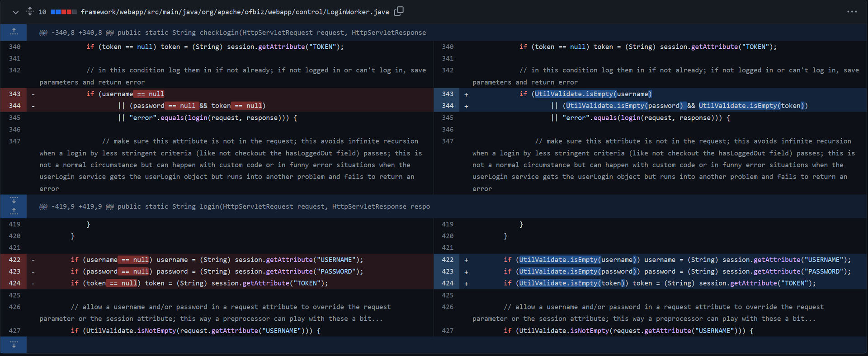Expand lines below line 427 at bottom
Viewport: 868px width, 356px height.
click(x=14, y=345)
